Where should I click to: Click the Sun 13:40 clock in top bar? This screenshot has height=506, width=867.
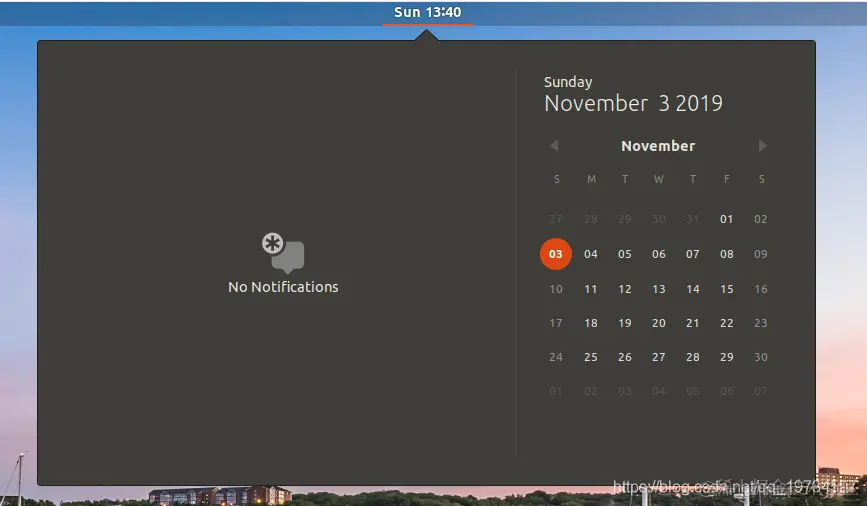coord(427,12)
